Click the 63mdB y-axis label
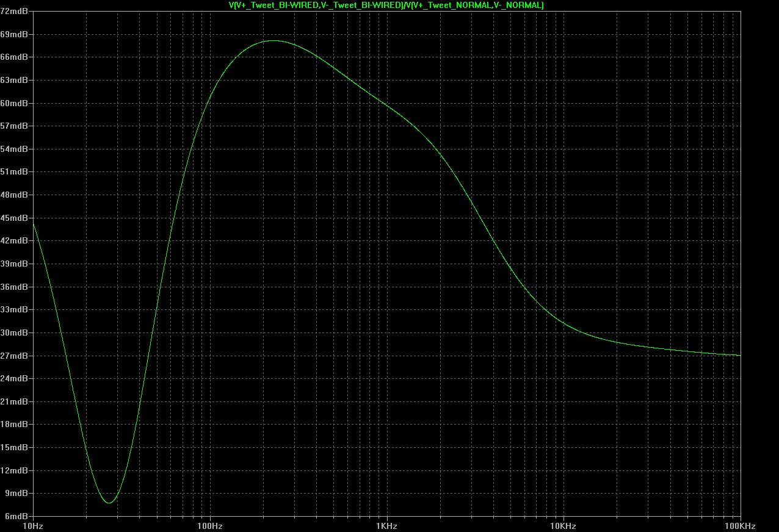Screen dimensions: 779x532 point(15,80)
